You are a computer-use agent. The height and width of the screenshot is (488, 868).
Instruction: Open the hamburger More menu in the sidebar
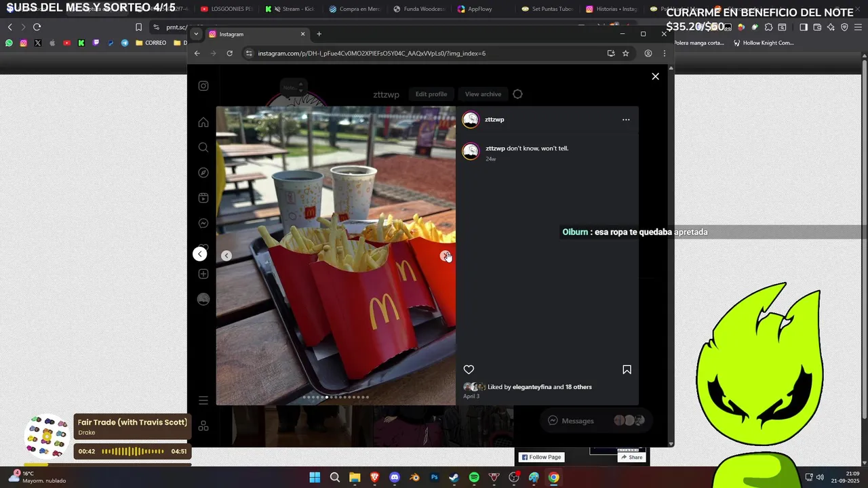click(203, 401)
